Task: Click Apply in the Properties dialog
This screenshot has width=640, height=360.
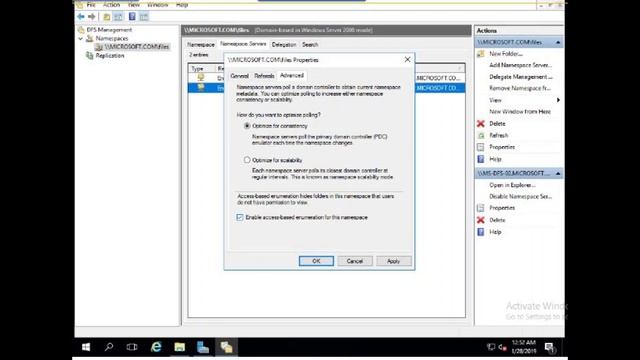Action: (393, 261)
